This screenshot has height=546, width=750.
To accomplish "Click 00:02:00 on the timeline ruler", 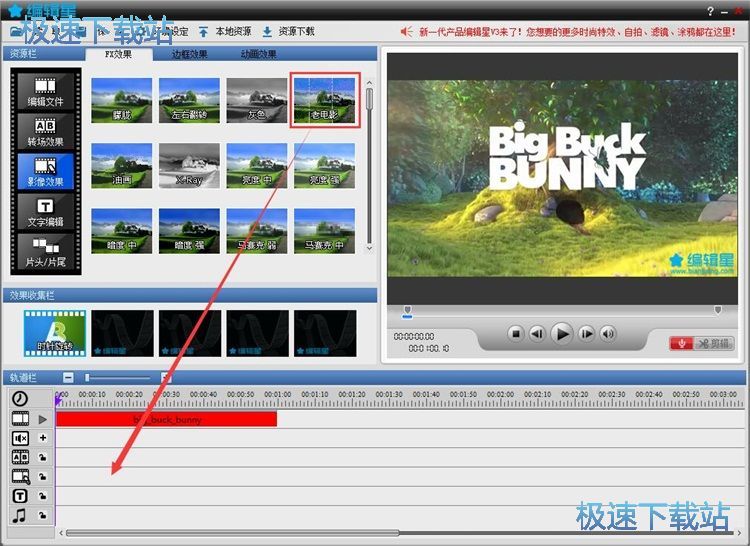I will (x=500, y=395).
